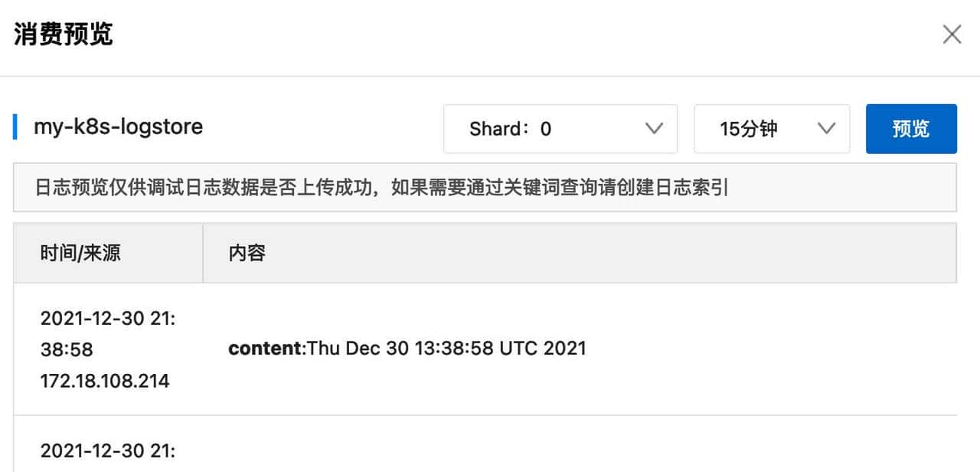Select the my-k8s-logstore name label
The height and width of the screenshot is (472, 980).
pos(118,126)
